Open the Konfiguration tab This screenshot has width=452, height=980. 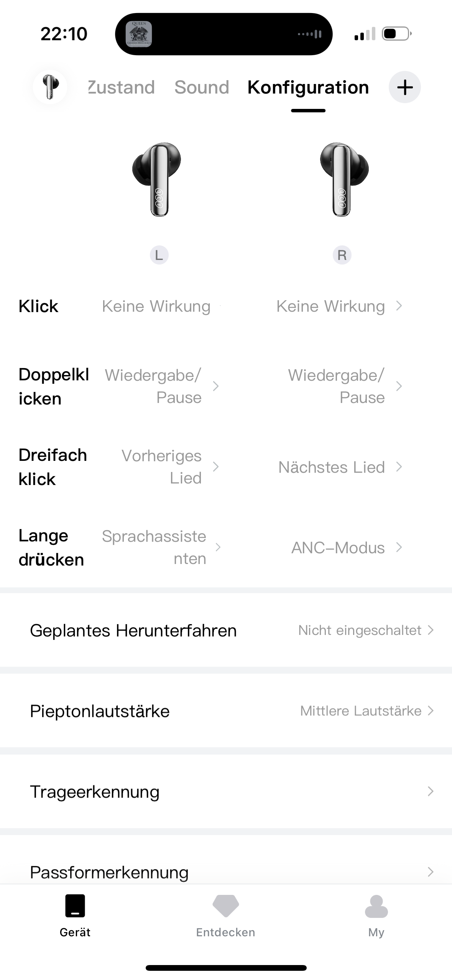point(308,87)
